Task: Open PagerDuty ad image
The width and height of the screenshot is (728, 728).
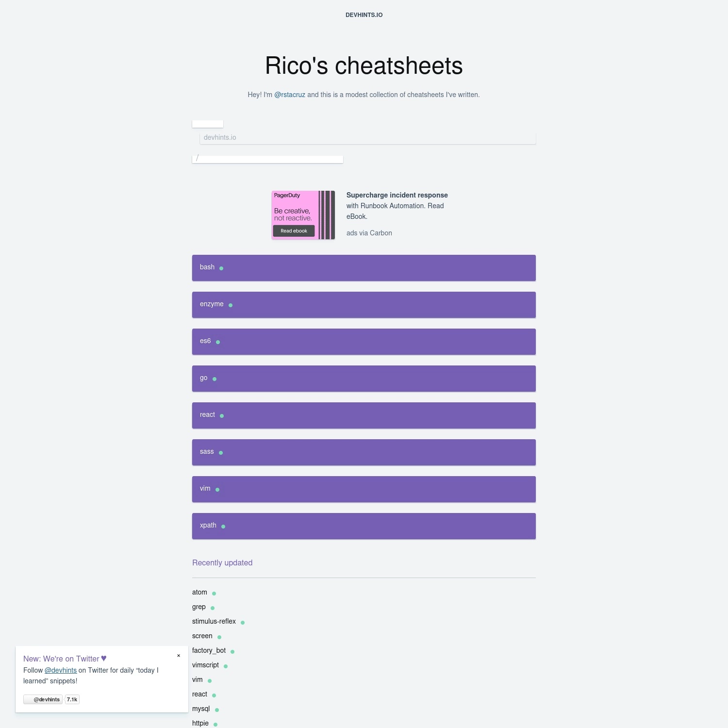Action: [x=303, y=215]
